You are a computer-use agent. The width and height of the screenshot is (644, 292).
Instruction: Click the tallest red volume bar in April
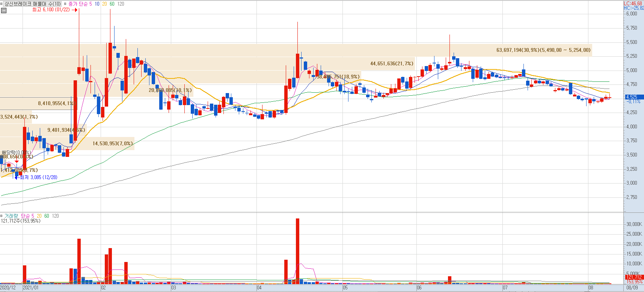point(297,251)
